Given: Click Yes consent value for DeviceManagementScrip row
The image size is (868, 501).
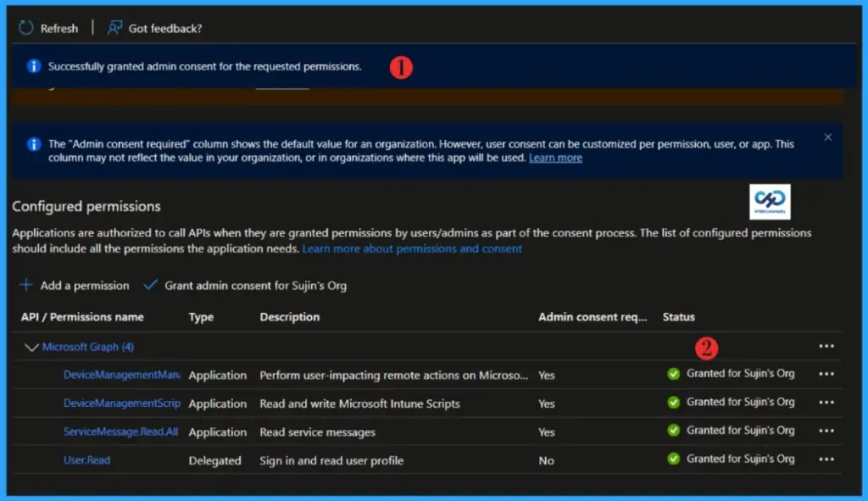Looking at the screenshot, I should (547, 404).
